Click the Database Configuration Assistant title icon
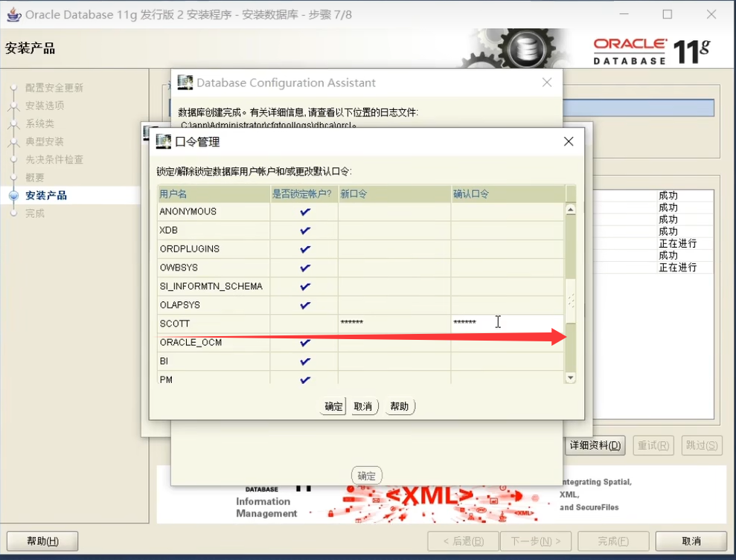Viewport: 736px width, 560px height. 185,83
